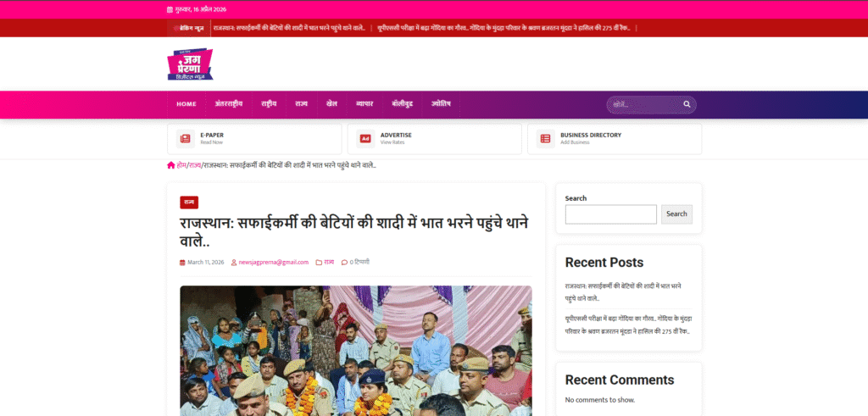868x416 pixels.
Task: Open the ज्योतिष menu item
Action: [x=441, y=104]
